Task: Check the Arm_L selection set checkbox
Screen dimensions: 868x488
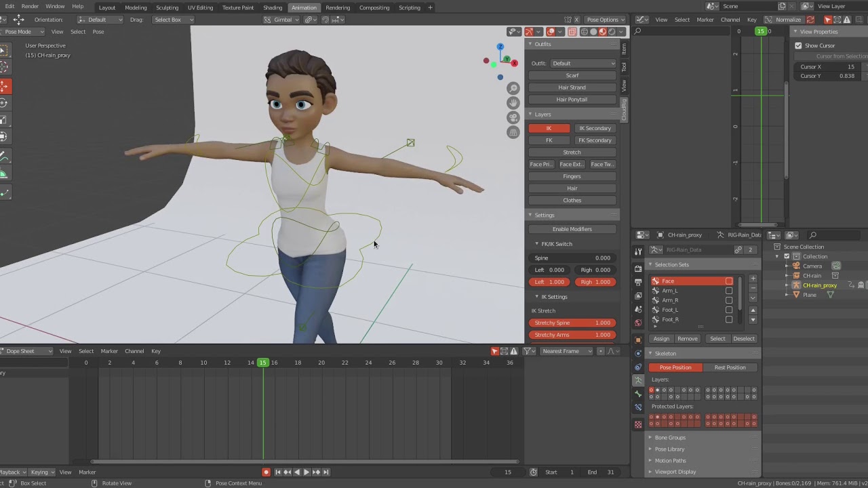Action: 729,291
